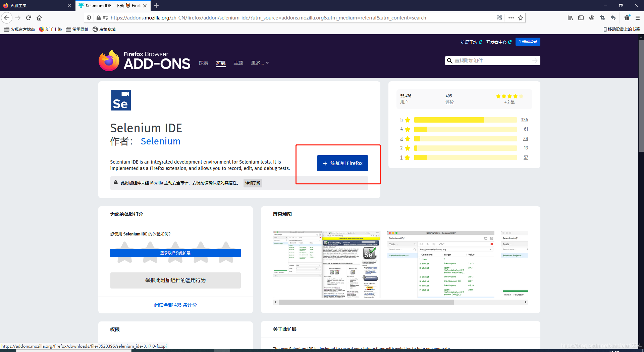
Task: Open the QR code icon in address bar
Action: [499, 18]
